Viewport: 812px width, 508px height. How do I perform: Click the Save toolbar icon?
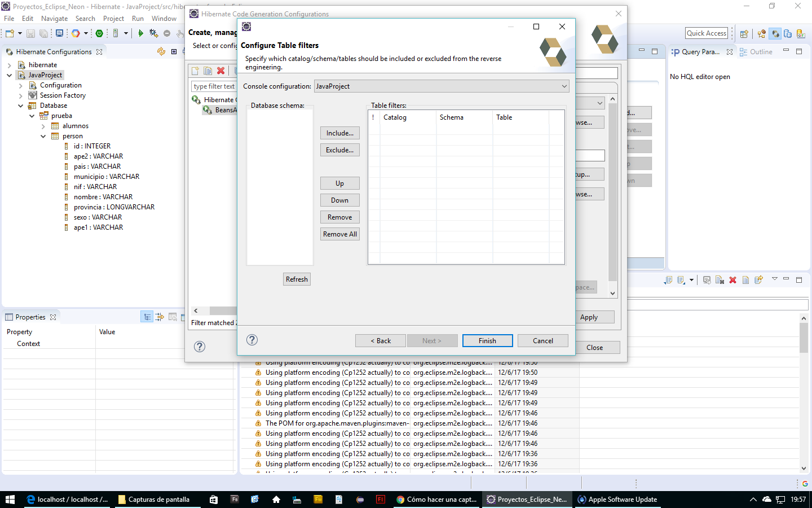click(x=31, y=33)
